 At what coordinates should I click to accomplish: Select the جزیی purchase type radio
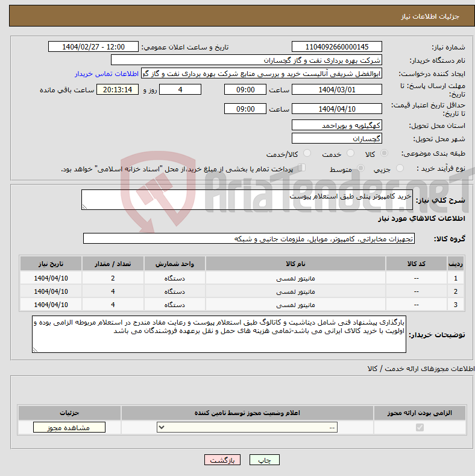400,168
